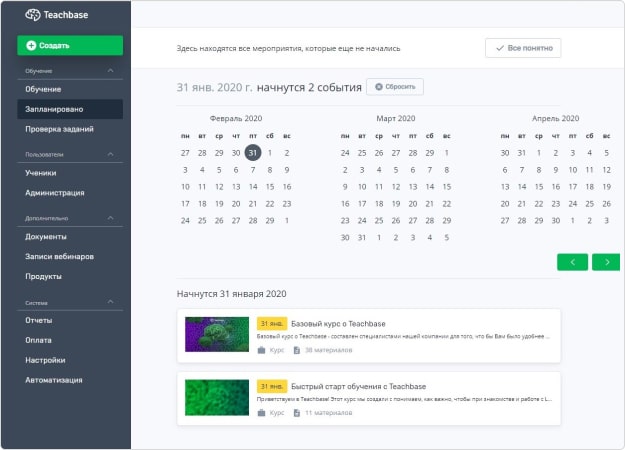Screen dimensions: 625x450
Task: Click the purple Базовый курс thumbnail
Action: tap(217, 334)
